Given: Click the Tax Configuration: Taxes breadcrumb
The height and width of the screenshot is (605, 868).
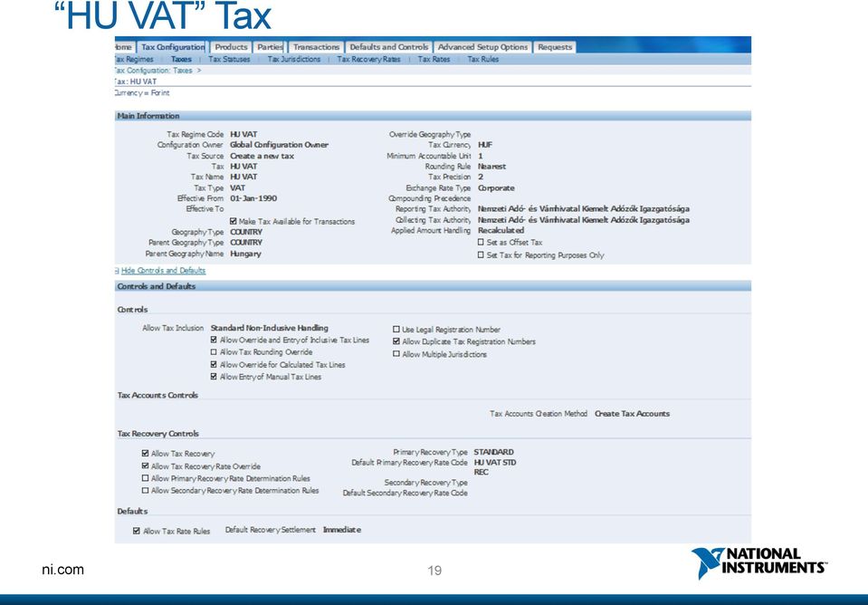Looking at the screenshot, I should tap(153, 71).
